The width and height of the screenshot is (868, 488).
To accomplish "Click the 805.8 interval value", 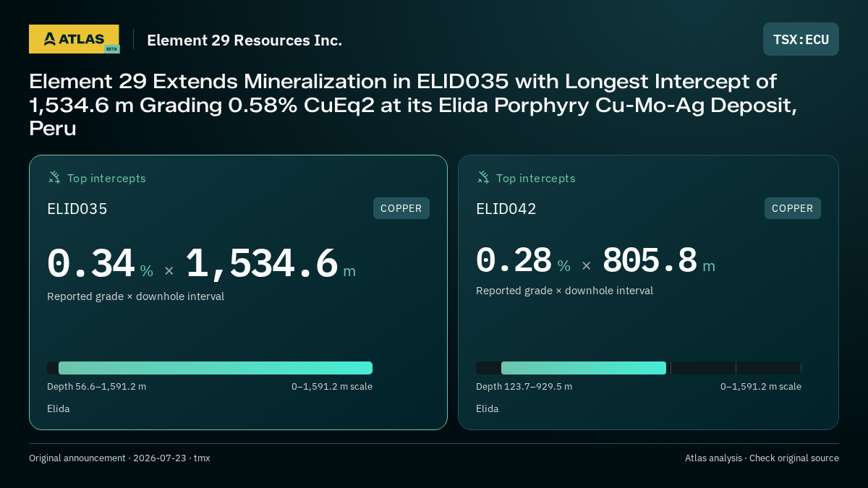I will click(650, 260).
